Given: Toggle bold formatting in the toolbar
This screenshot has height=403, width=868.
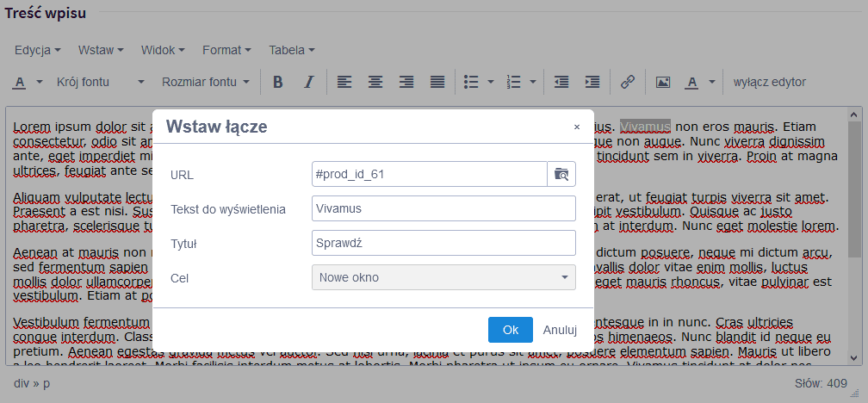Looking at the screenshot, I should [x=278, y=82].
